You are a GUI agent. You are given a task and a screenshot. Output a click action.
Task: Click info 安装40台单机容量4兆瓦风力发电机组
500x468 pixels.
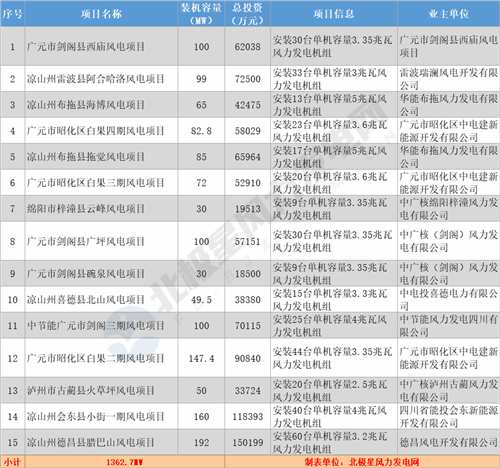[x=330, y=417]
